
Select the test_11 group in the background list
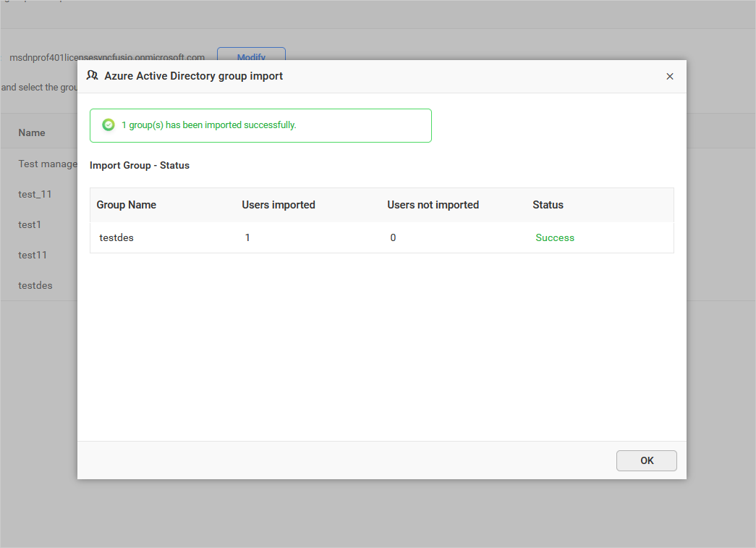(35, 194)
